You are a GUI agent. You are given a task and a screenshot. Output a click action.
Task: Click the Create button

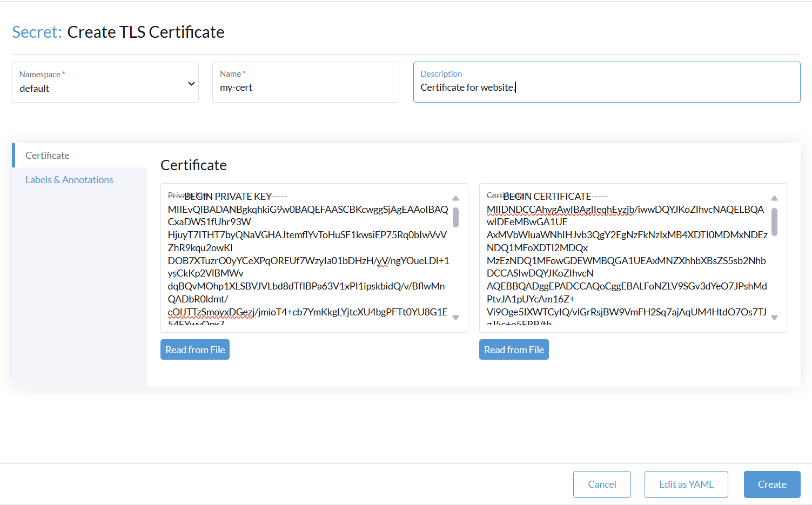pyautogui.click(x=771, y=484)
